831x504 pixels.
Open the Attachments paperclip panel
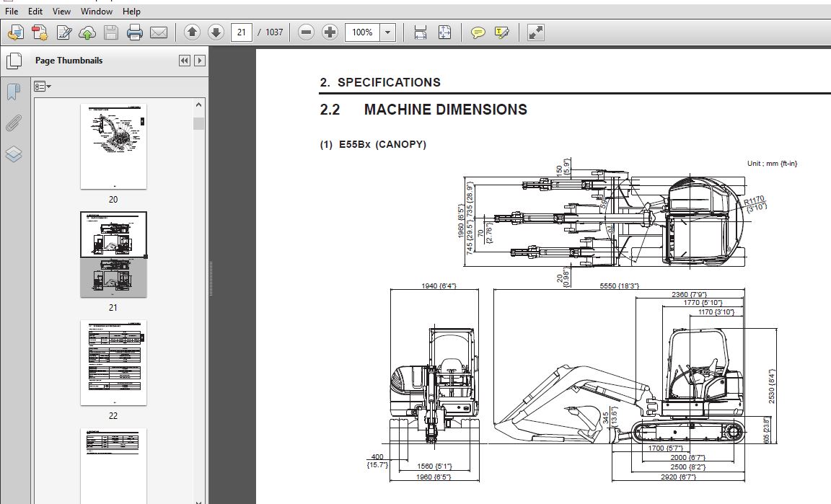14,123
